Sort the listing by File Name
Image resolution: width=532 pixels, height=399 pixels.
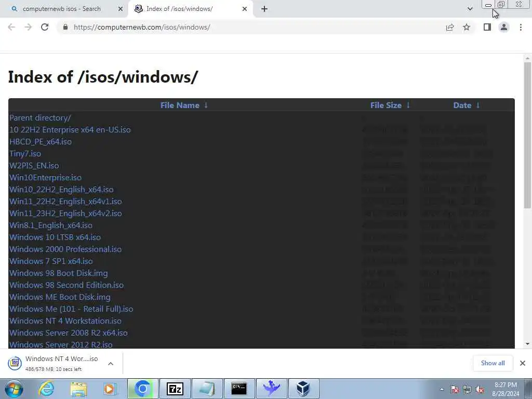(179, 105)
